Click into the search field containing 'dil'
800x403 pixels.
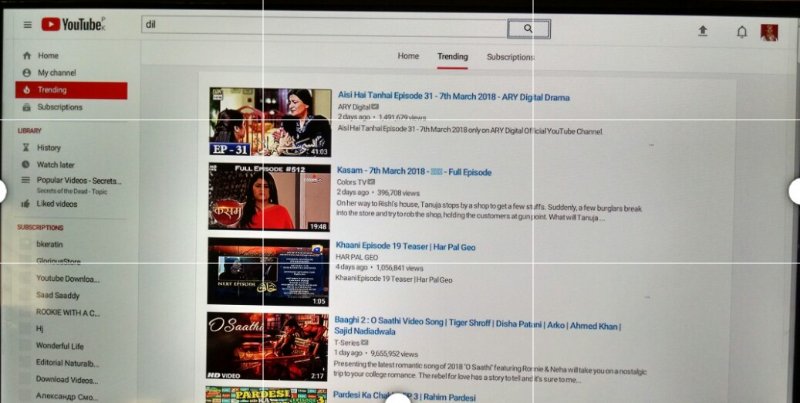tap(324, 26)
